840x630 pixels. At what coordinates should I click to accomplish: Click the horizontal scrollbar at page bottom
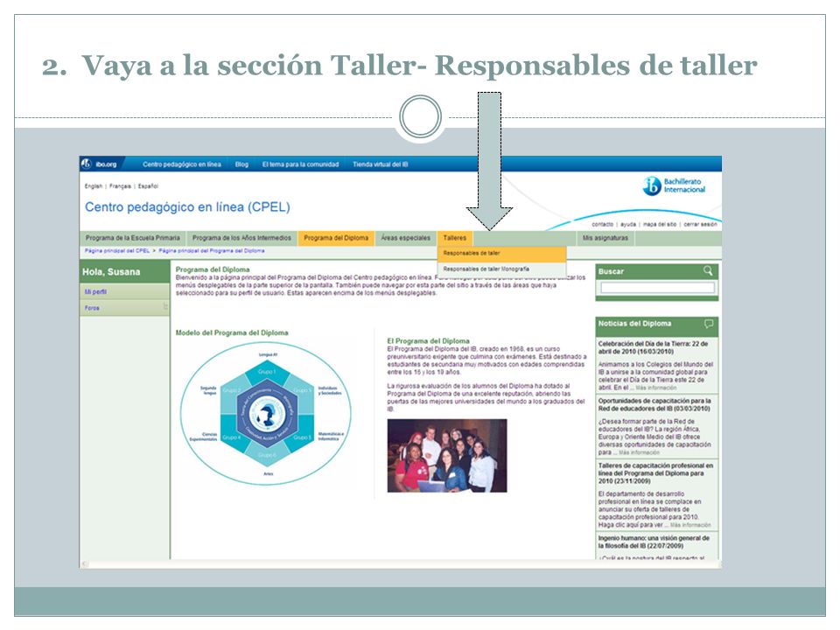[x=401, y=564]
